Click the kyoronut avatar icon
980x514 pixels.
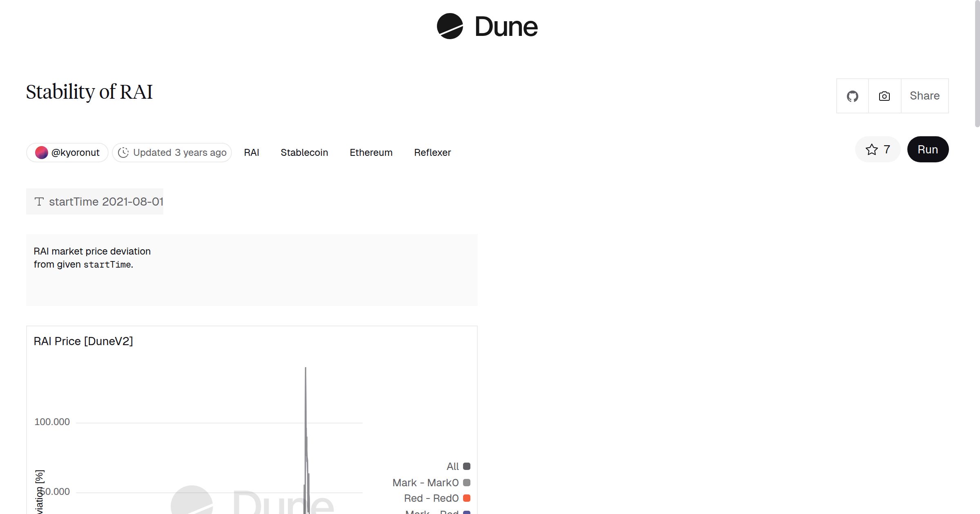[41, 153]
